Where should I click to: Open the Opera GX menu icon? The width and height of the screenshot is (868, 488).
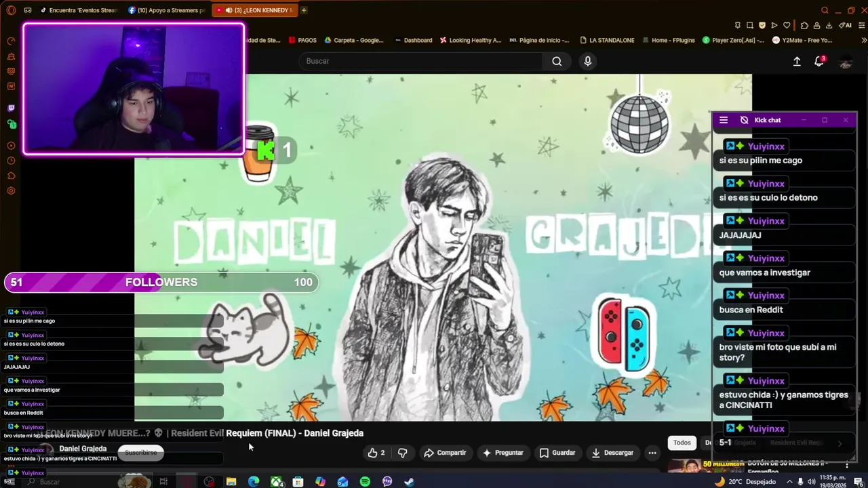click(11, 10)
